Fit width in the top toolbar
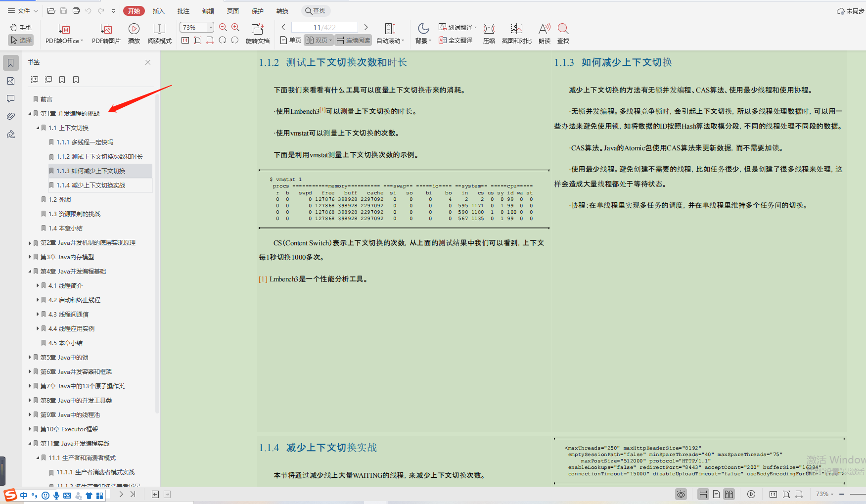Screen dimensions: 866x504 (x=210, y=40)
